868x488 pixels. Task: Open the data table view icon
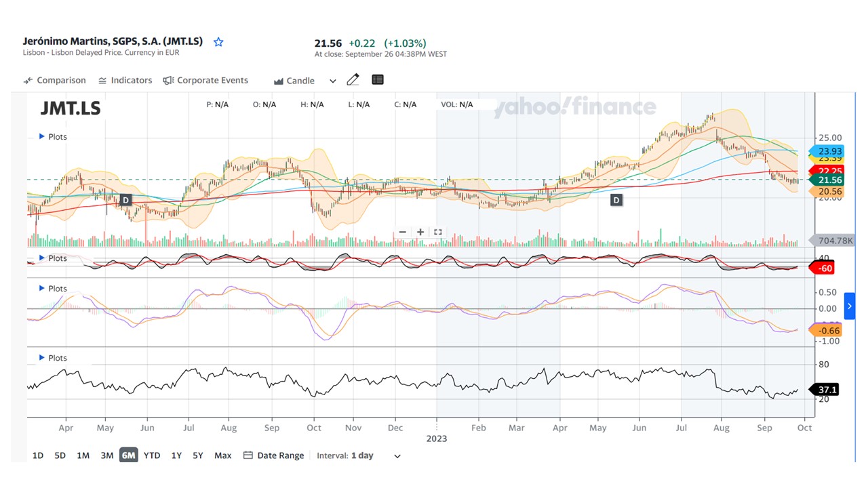378,80
